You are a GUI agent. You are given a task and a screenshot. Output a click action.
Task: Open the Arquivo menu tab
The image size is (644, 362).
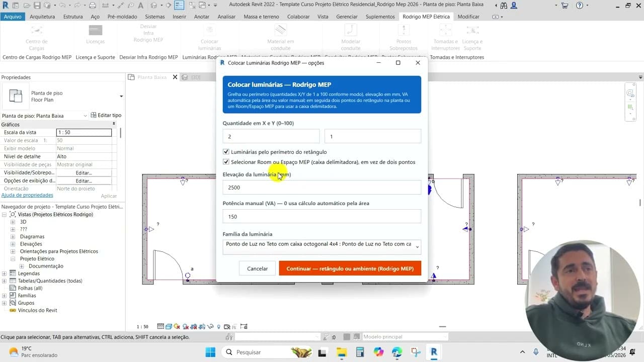point(13,17)
